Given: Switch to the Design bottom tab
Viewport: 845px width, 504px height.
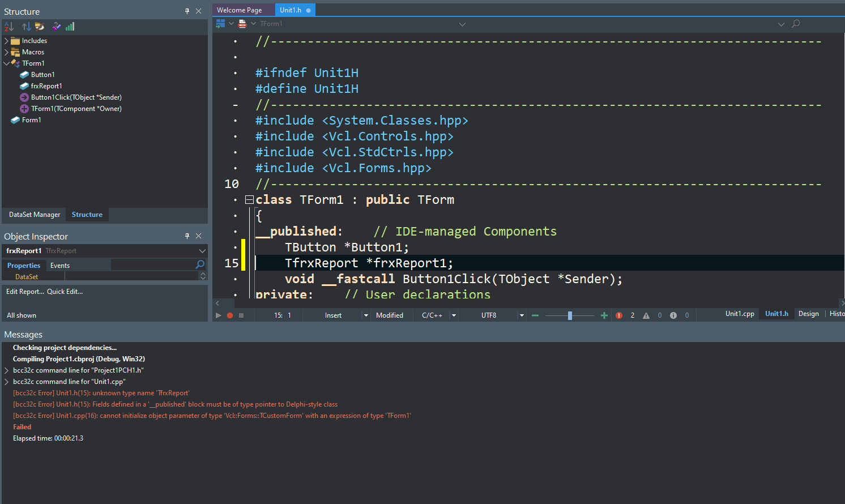Looking at the screenshot, I should pyautogui.click(x=809, y=314).
